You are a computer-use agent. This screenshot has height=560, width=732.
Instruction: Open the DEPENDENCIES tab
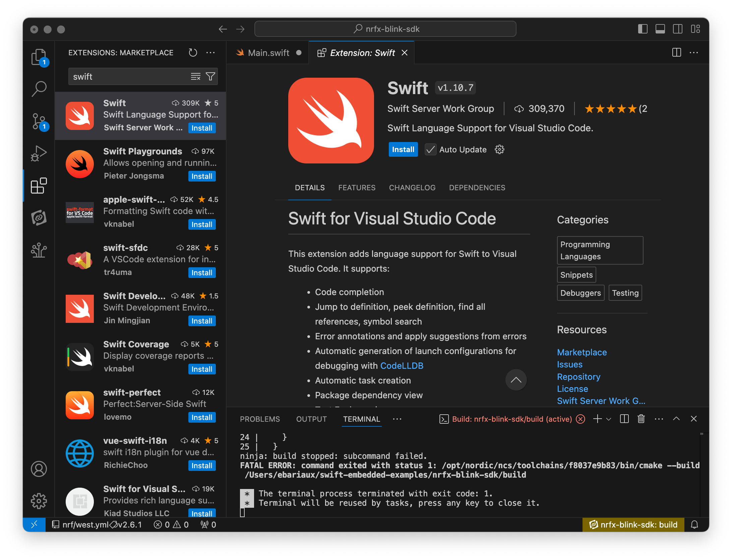(477, 188)
